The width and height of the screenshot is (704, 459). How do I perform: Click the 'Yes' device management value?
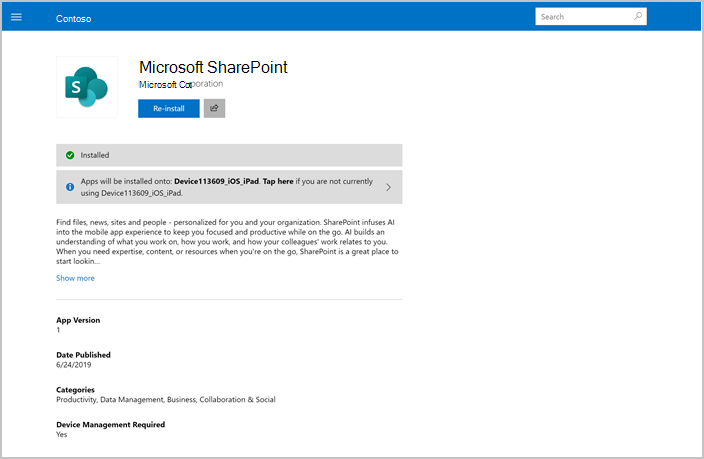pyautogui.click(x=62, y=434)
